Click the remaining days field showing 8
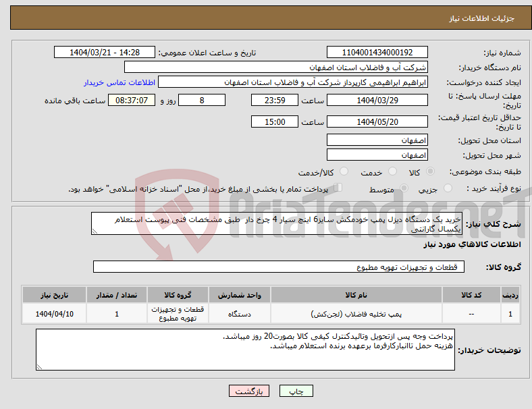 click(x=202, y=101)
